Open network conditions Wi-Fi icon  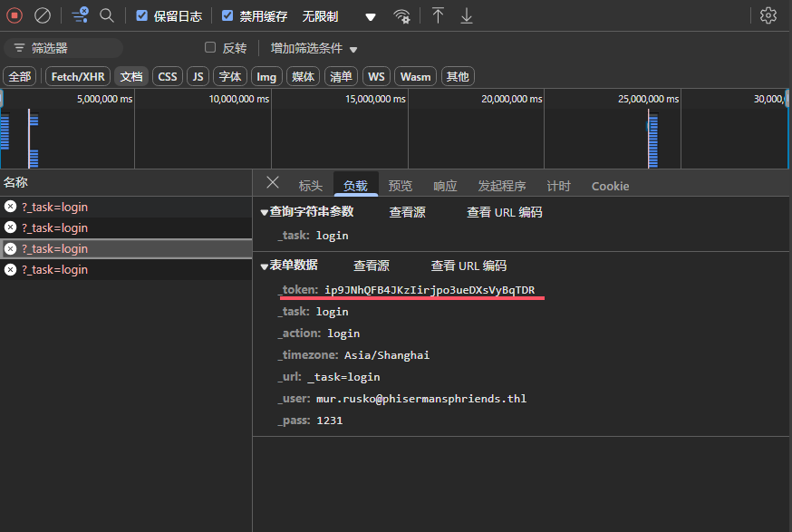[401, 16]
